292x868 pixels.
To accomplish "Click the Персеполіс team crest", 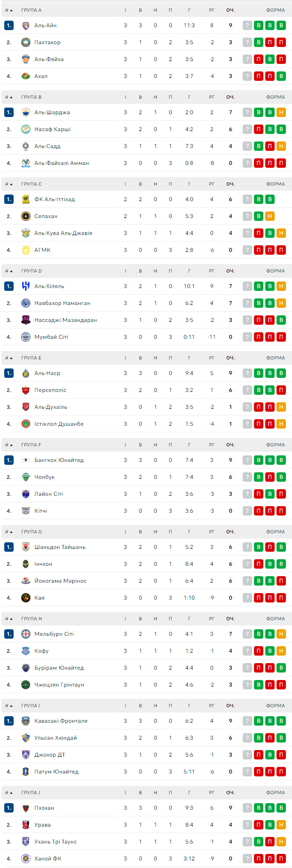I will coord(26,390).
